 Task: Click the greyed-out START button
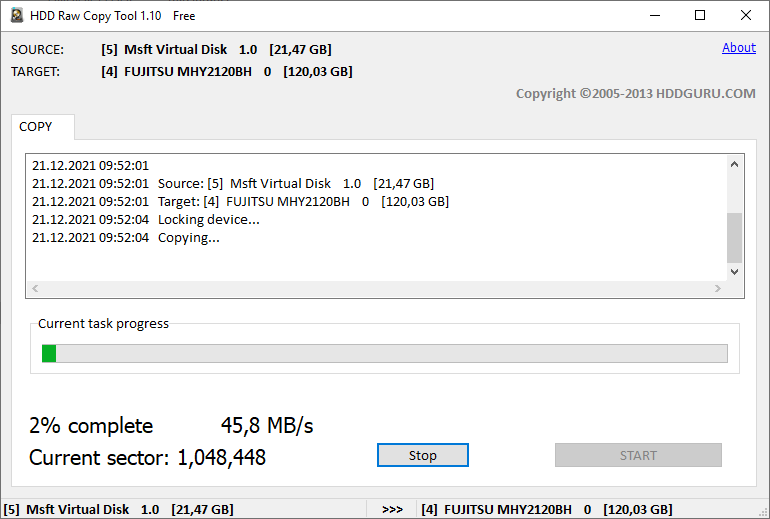[638, 455]
